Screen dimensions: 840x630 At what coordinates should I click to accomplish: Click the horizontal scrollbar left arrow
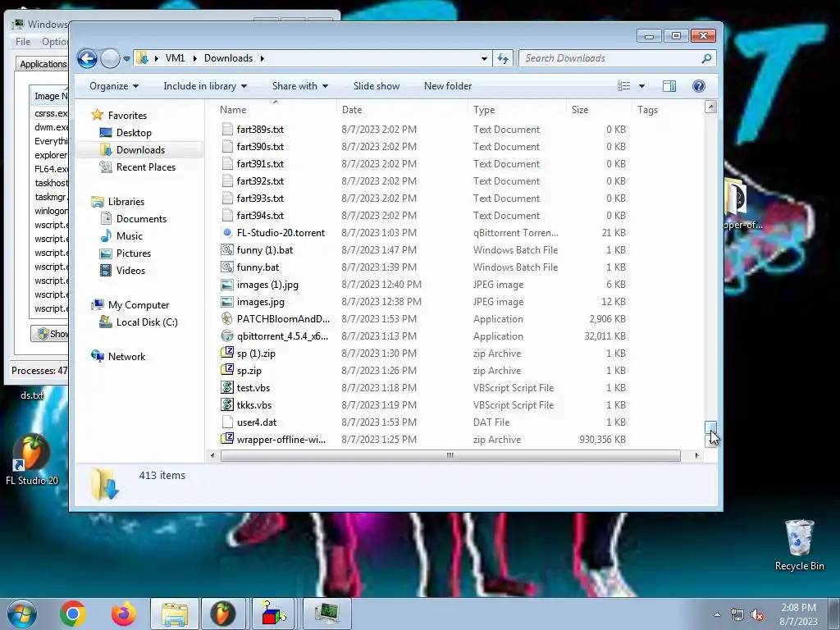[212, 455]
